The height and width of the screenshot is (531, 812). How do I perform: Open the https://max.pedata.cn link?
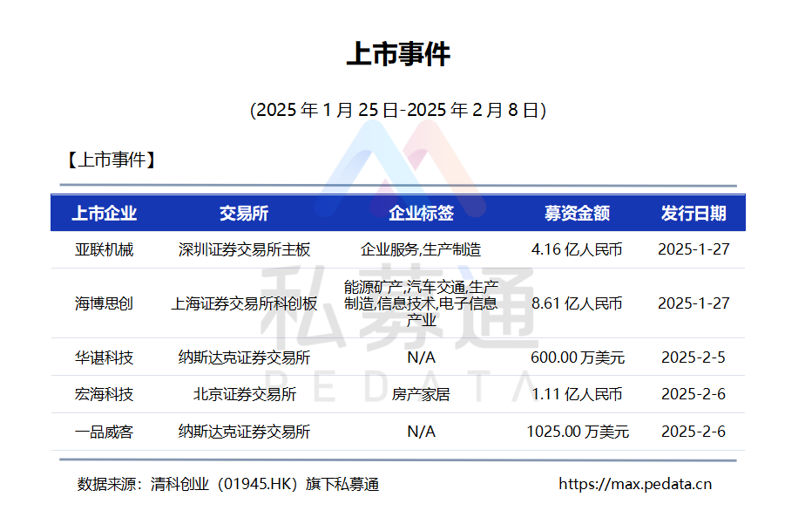pos(635,485)
